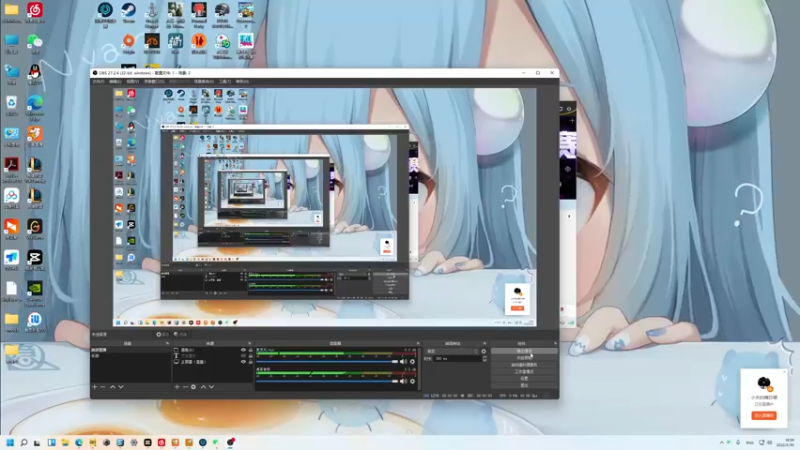Open the scene transition type dropdown
Image resolution: width=800 pixels, height=450 pixels.
453,351
